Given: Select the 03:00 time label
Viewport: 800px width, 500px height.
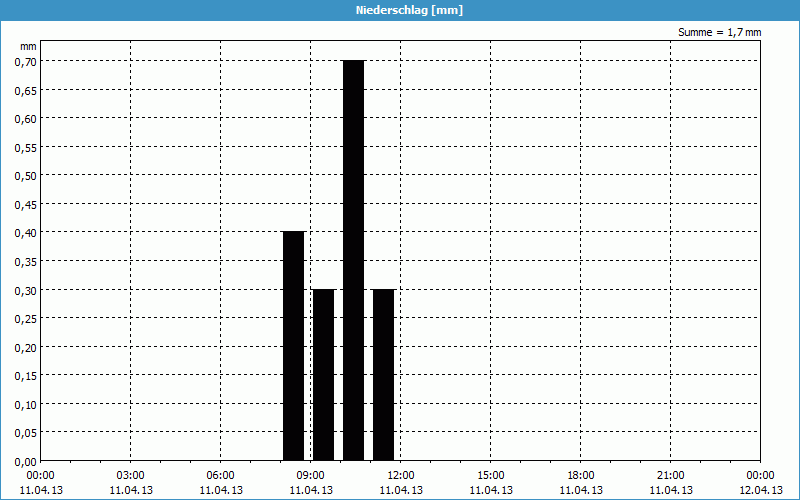Looking at the screenshot, I should pyautogui.click(x=131, y=476).
